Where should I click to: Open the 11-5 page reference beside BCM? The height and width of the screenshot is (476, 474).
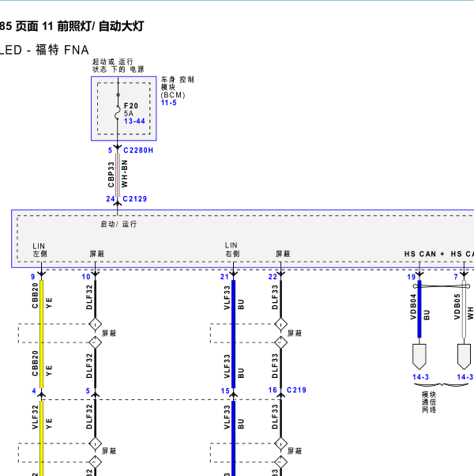tap(168, 103)
